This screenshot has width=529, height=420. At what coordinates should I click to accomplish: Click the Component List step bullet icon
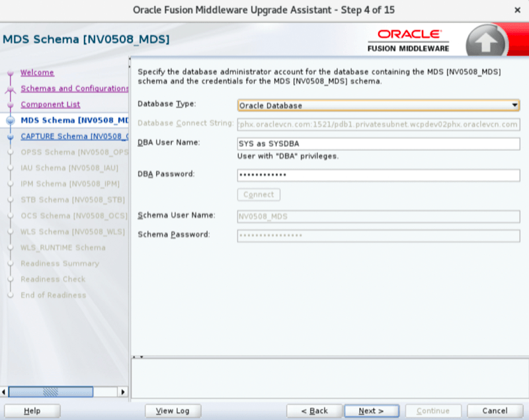[x=11, y=105]
